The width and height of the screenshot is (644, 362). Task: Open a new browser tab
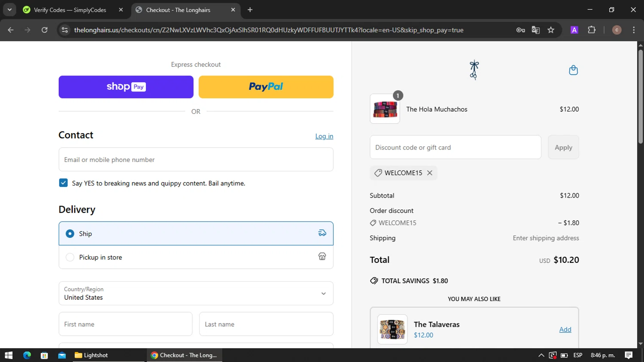(250, 10)
